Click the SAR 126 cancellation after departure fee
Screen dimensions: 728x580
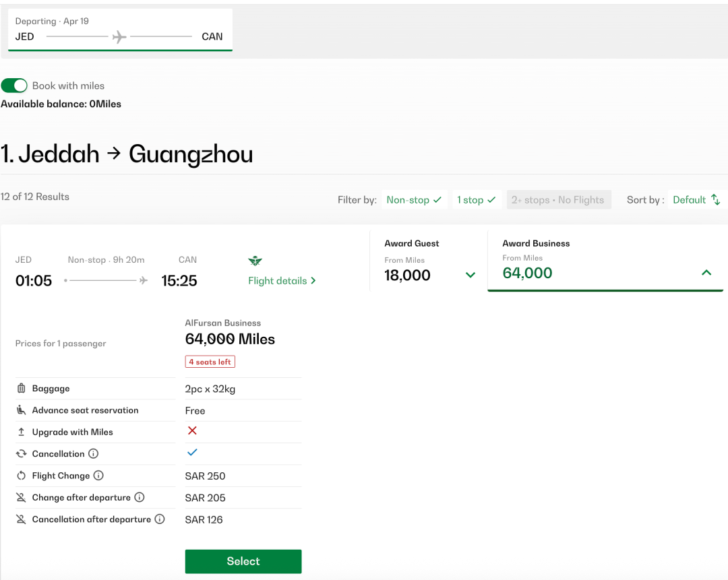point(204,519)
